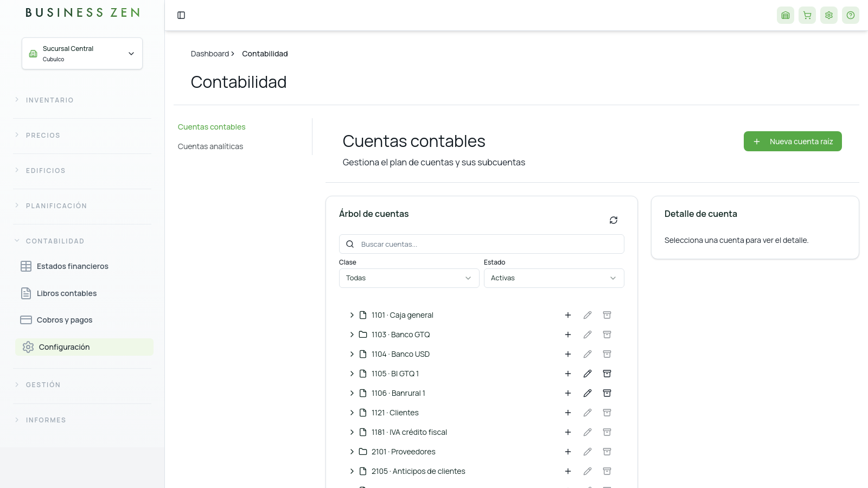Viewport: 868px width, 488px height.
Task: Edit account 1105 BI GTQ 1
Action: point(588,374)
